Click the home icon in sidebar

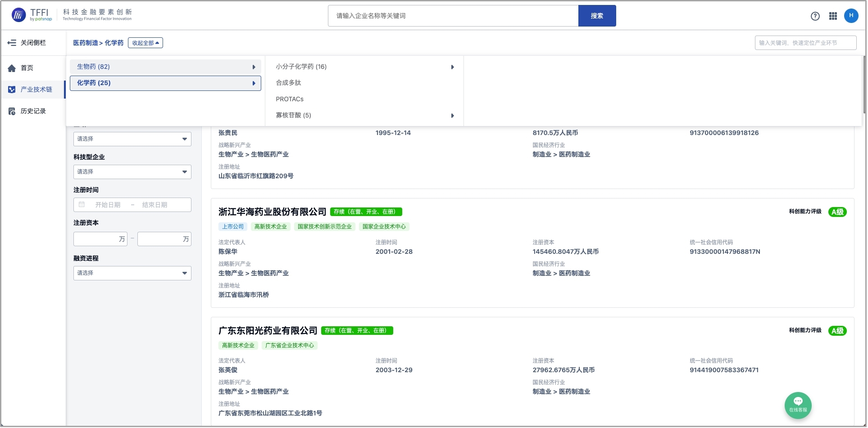click(x=12, y=68)
